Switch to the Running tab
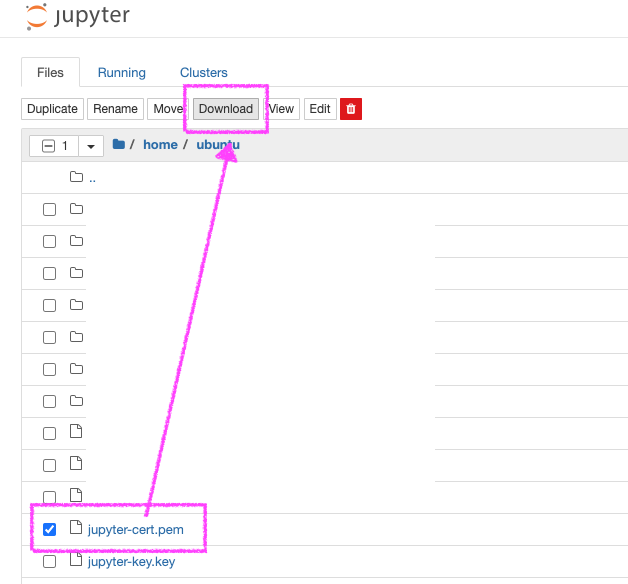628x584 pixels. point(122,72)
